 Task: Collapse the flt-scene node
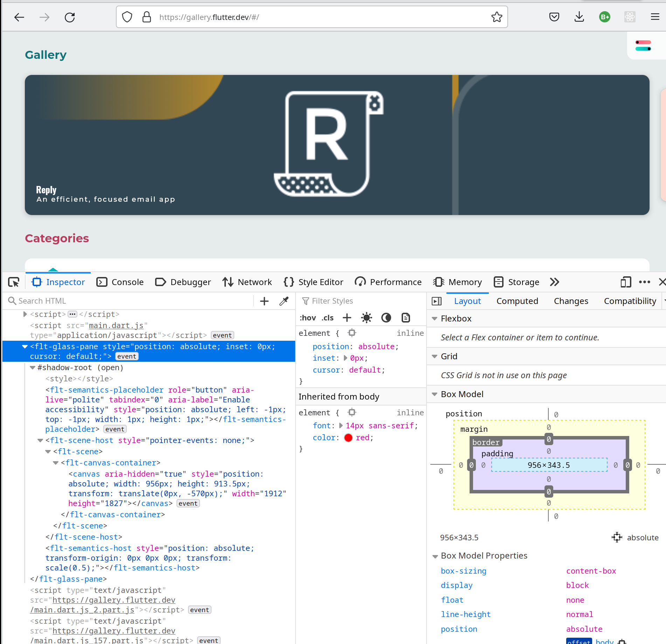coord(48,451)
